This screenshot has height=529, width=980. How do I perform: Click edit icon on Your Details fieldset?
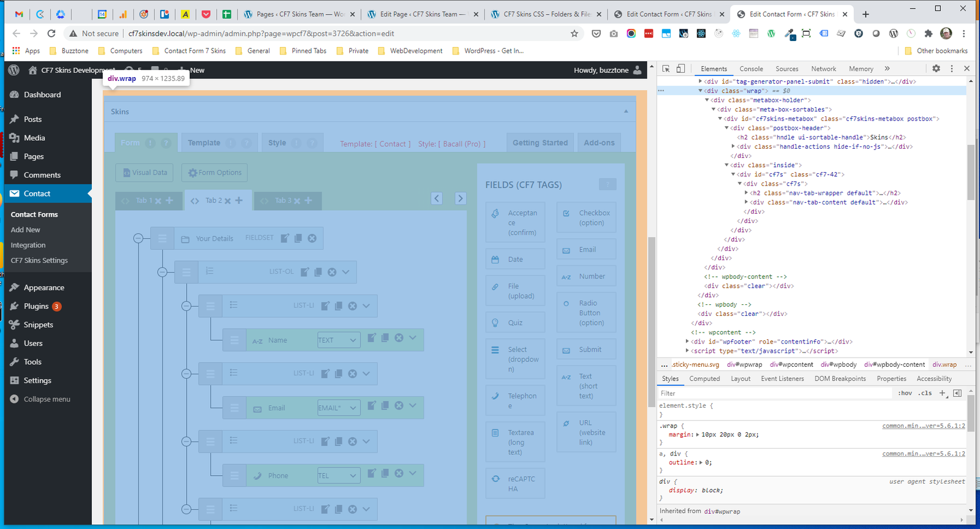tap(285, 238)
